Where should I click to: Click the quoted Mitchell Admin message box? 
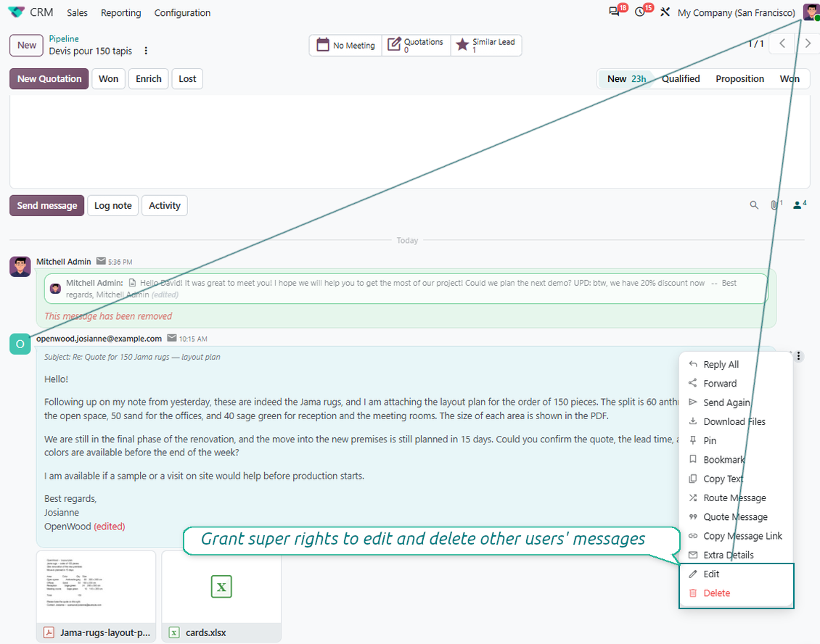click(406, 289)
